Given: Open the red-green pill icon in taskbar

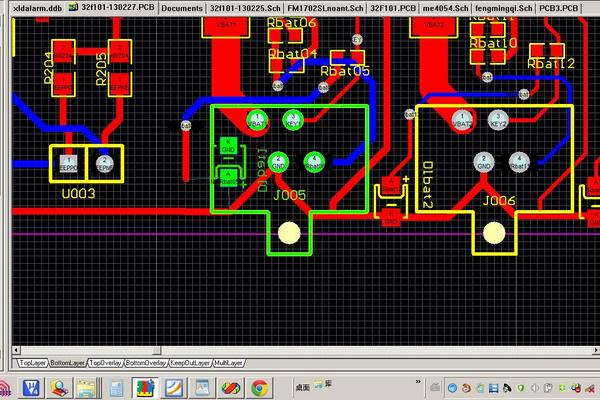Looking at the screenshot, I should (230, 388).
